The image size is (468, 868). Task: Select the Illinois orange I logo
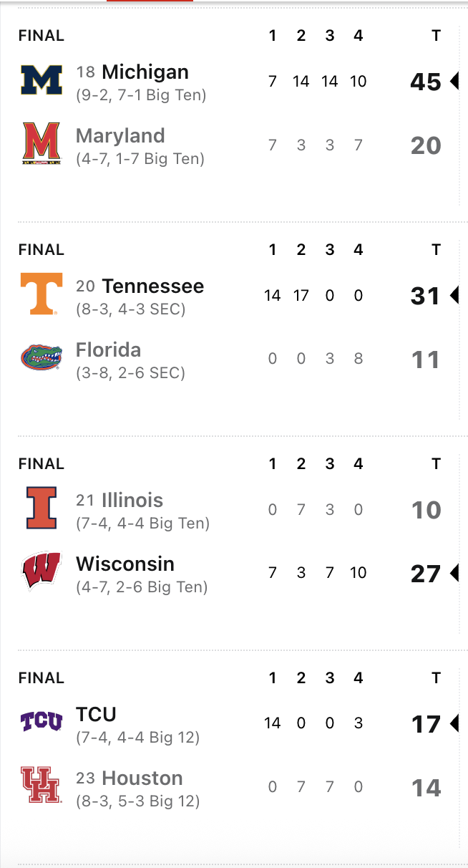click(42, 507)
